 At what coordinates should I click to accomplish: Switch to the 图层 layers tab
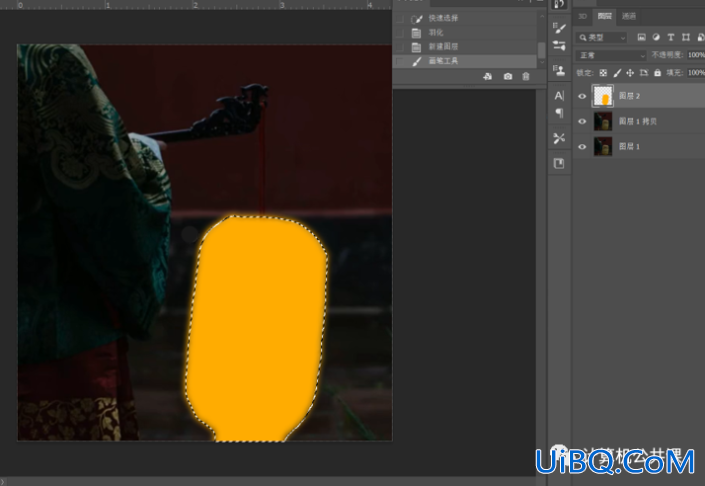(x=604, y=16)
